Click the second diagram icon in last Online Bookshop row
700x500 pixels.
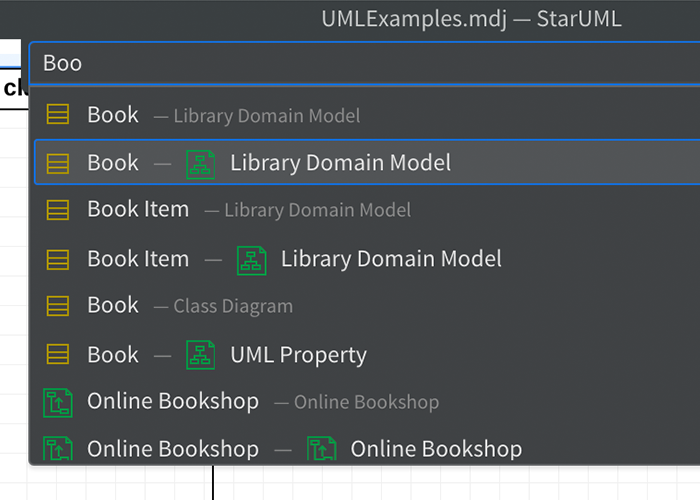321,449
